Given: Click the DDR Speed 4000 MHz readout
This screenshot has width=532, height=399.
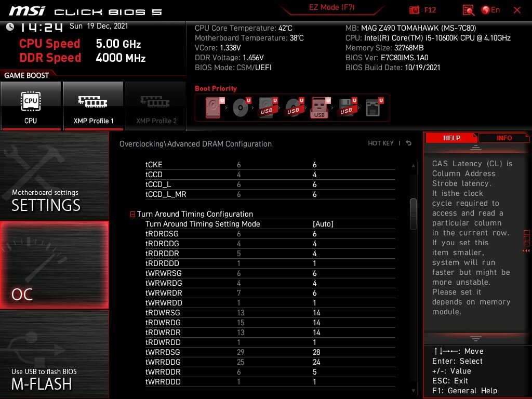Looking at the screenshot, I should (83, 58).
